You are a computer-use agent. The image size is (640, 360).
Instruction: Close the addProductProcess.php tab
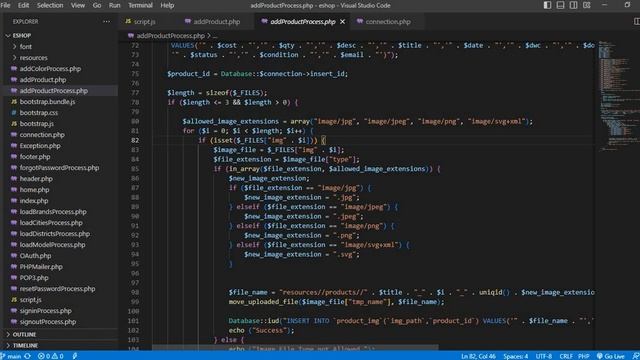342,22
